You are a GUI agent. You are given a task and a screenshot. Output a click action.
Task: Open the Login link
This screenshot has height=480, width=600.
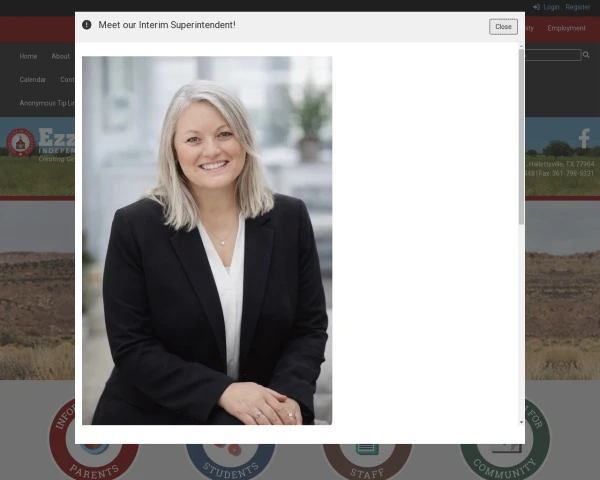(x=551, y=7)
